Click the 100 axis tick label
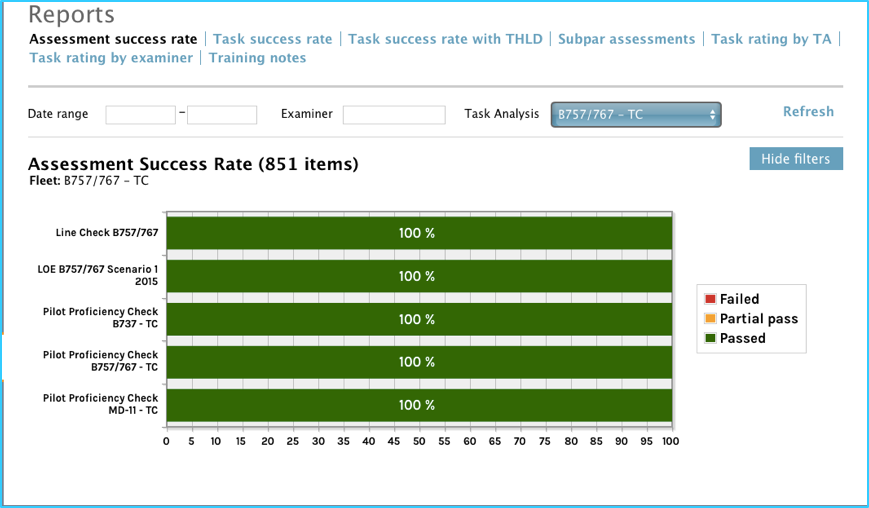869x508 pixels. 670,442
